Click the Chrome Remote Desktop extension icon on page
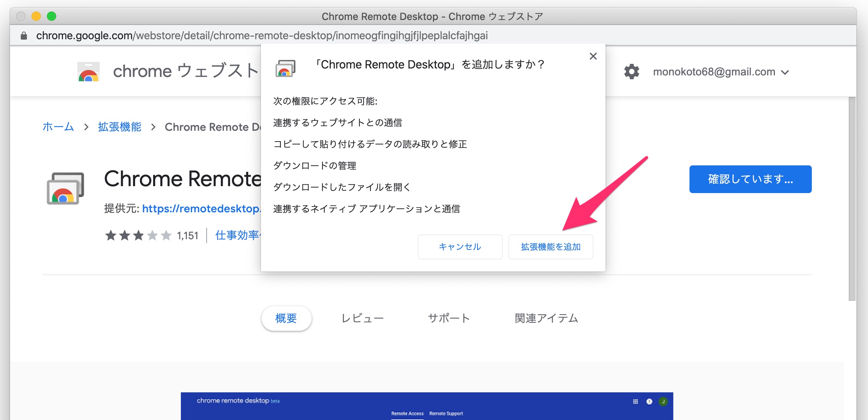This screenshot has width=868, height=420. pyautogui.click(x=65, y=188)
